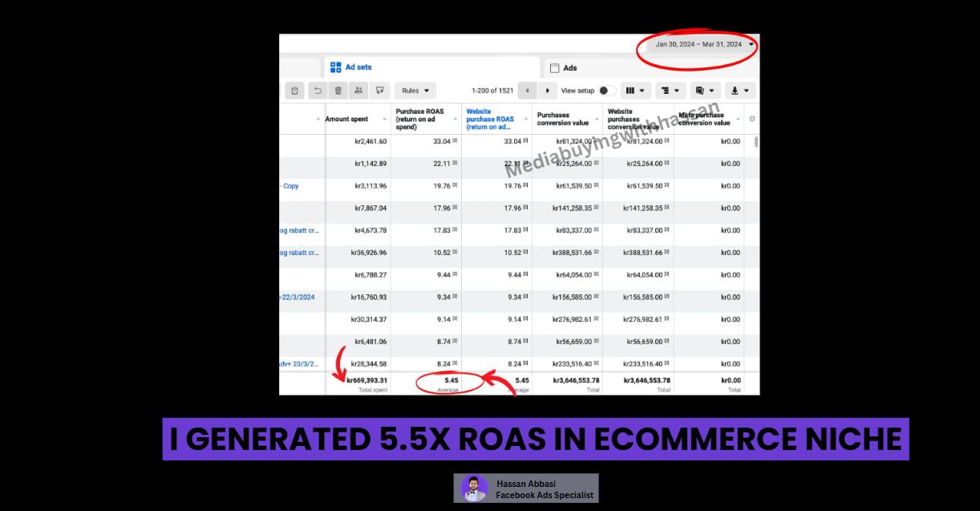This screenshot has height=511, width=980.
Task: Go to next page of results
Action: [548, 91]
